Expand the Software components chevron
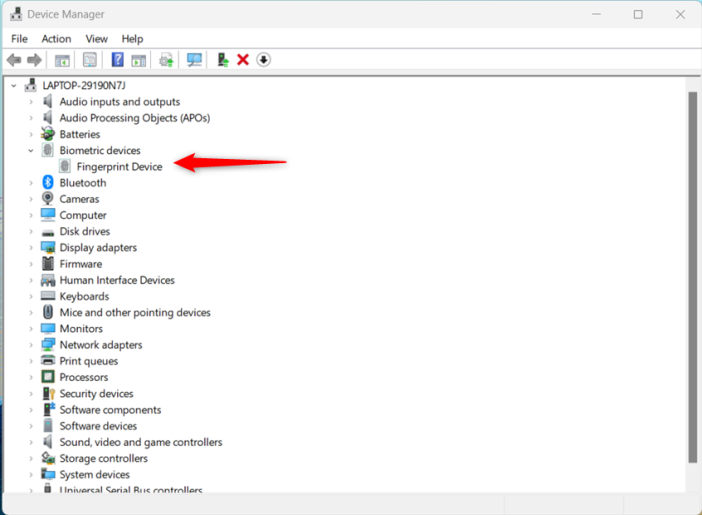702x515 pixels. coord(31,410)
